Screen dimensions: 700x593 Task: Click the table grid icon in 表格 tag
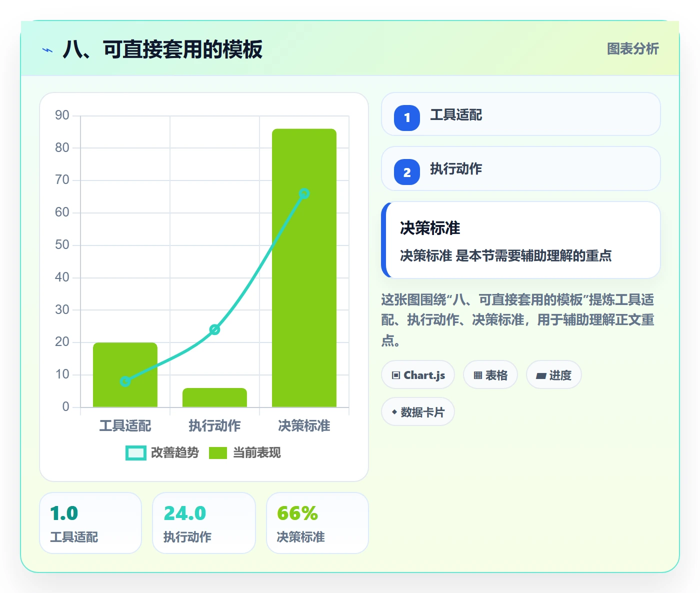pyautogui.click(x=478, y=375)
